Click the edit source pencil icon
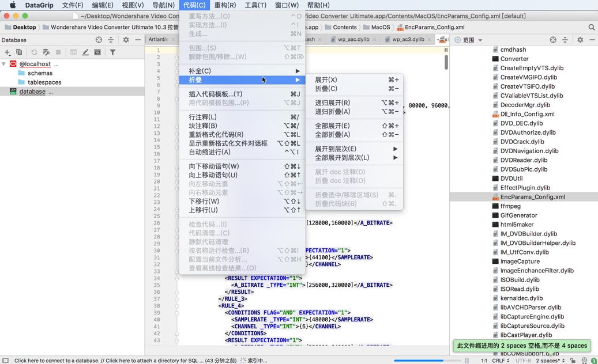 [x=85, y=52]
